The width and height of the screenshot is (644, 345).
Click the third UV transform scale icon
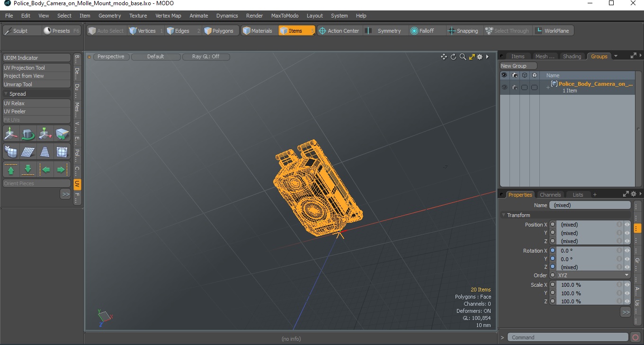coord(45,134)
